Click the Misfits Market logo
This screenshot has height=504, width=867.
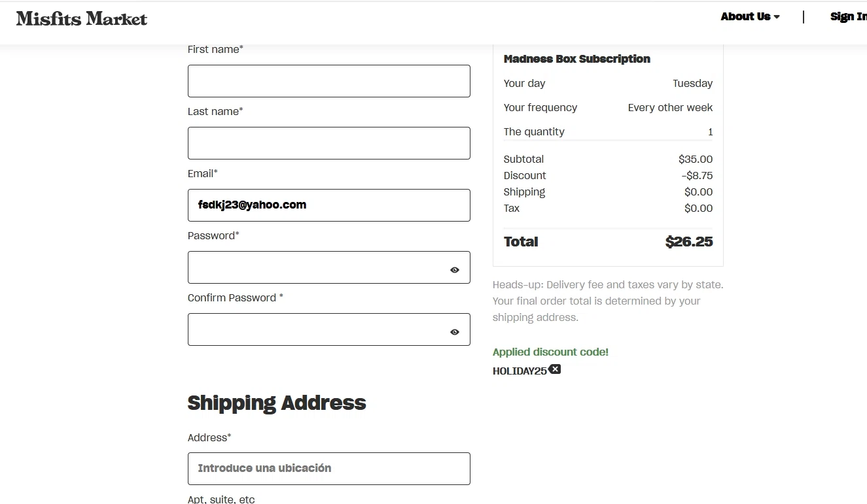pyautogui.click(x=82, y=18)
